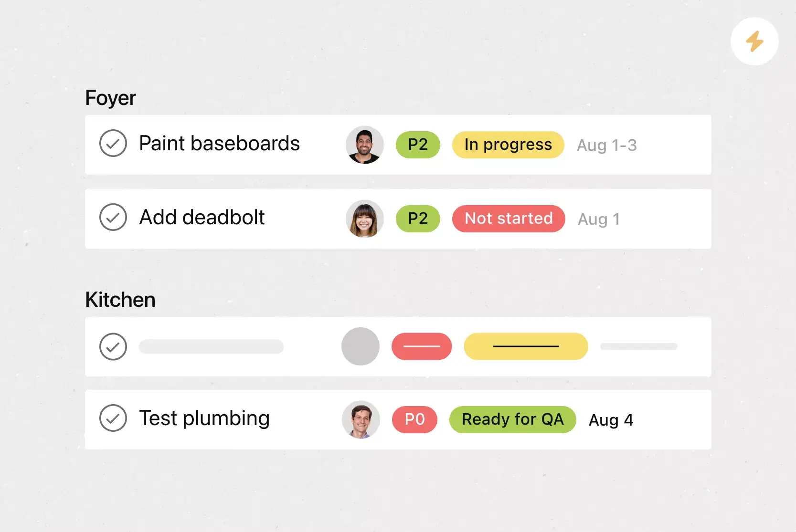Click the gray placeholder assignee avatar

361,346
